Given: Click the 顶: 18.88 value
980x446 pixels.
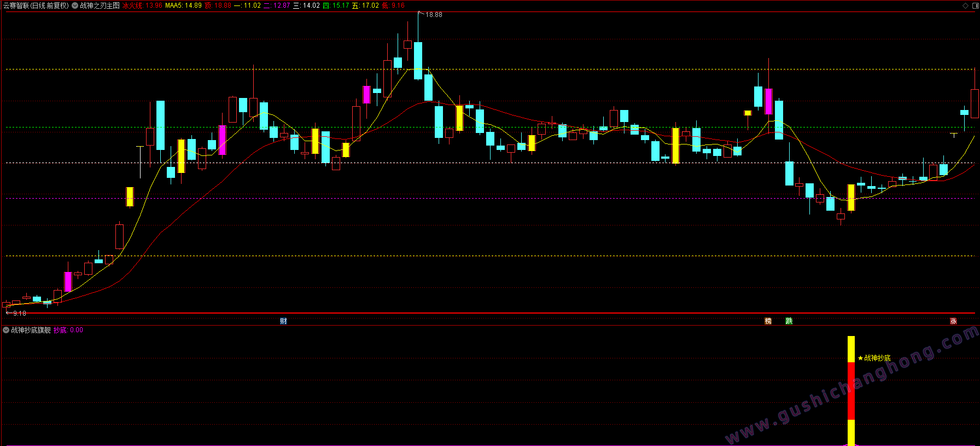Looking at the screenshot, I should [218, 5].
